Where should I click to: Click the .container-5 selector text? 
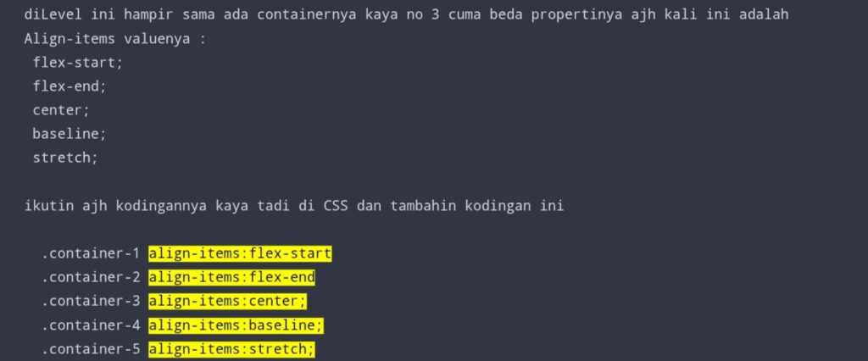pyautogui.click(x=90, y=348)
